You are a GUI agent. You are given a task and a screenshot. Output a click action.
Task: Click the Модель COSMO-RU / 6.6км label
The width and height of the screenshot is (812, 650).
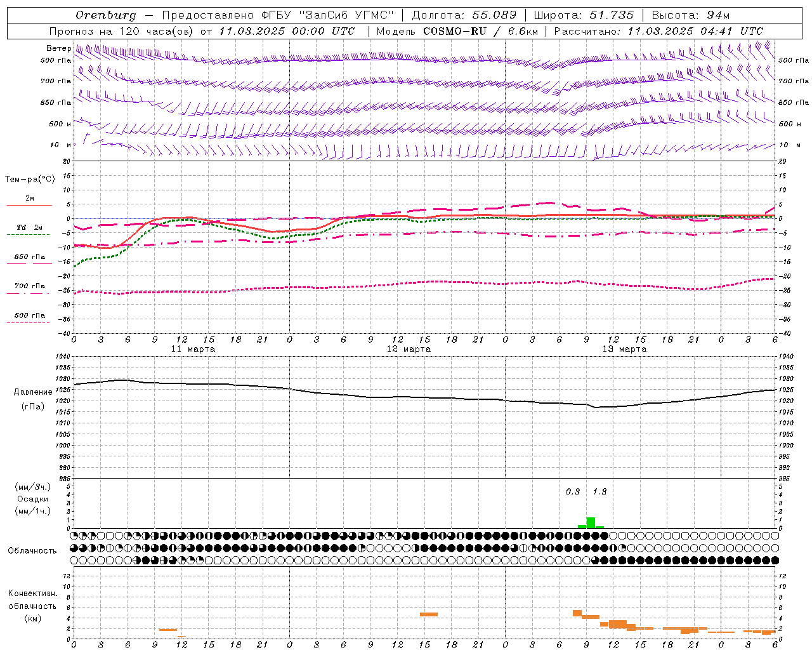(457, 31)
